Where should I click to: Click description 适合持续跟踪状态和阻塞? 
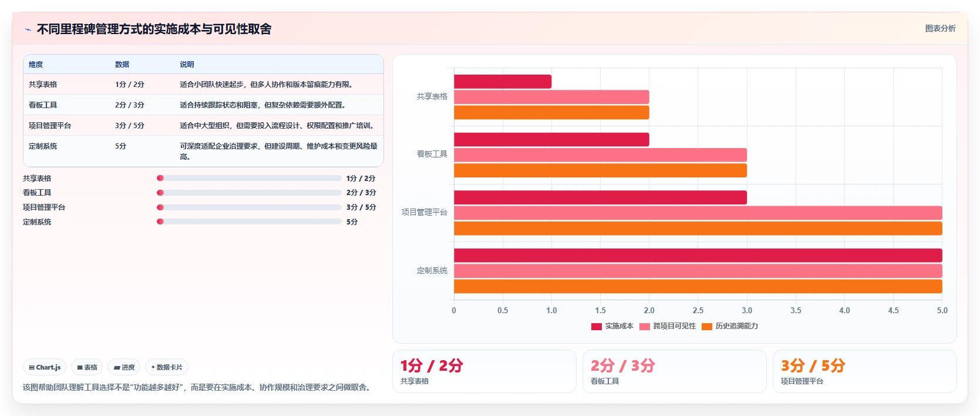pos(264,105)
